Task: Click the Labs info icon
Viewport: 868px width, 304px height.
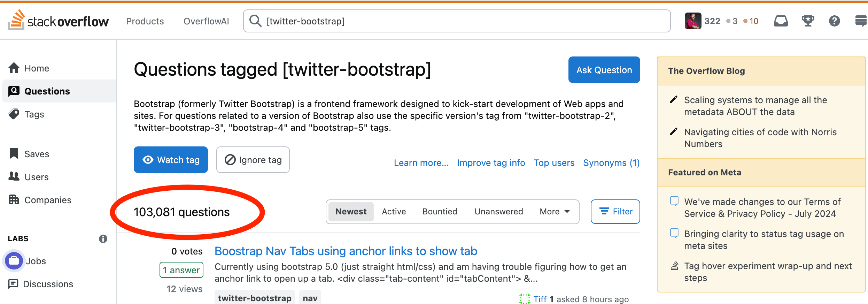Action: (103, 239)
